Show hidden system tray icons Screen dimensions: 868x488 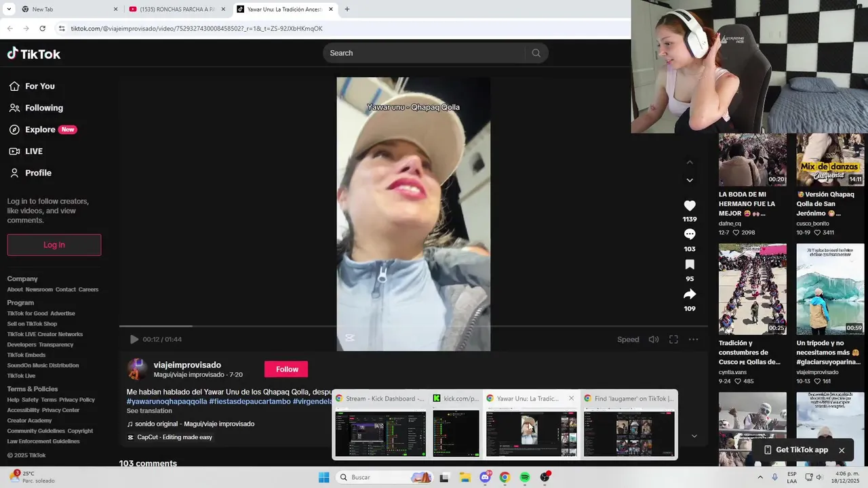tap(759, 477)
